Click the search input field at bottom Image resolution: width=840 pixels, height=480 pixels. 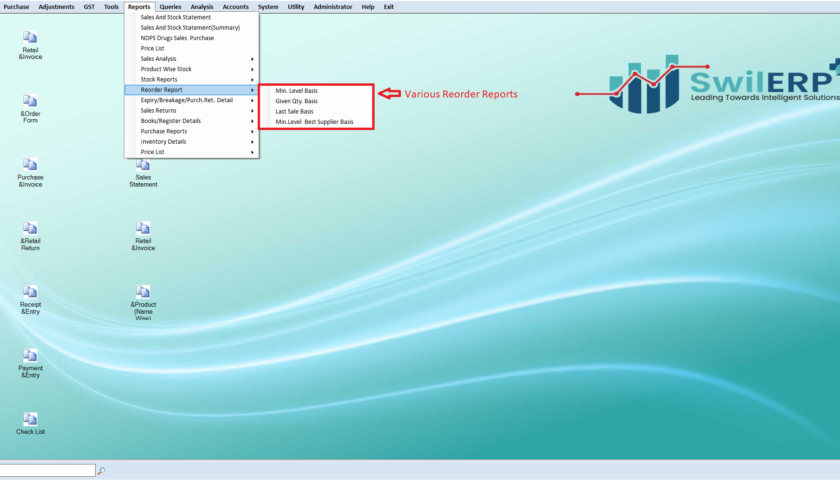pos(48,470)
